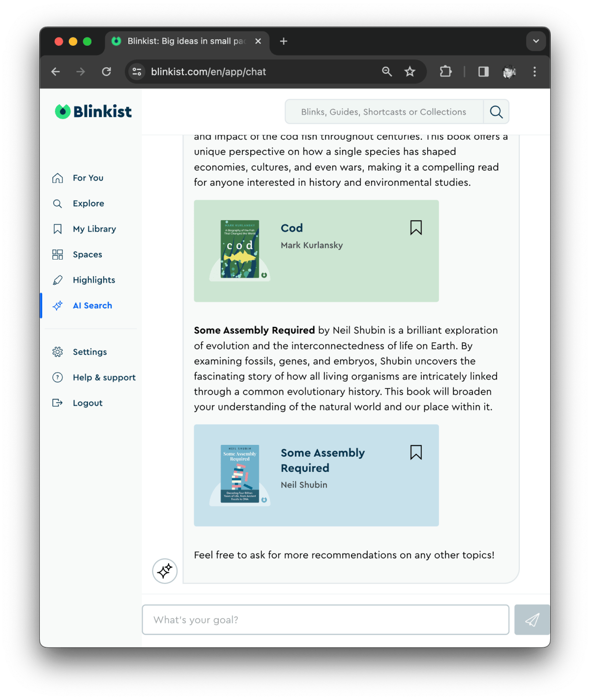Reload the page
The height and width of the screenshot is (700, 590).
[x=106, y=72]
